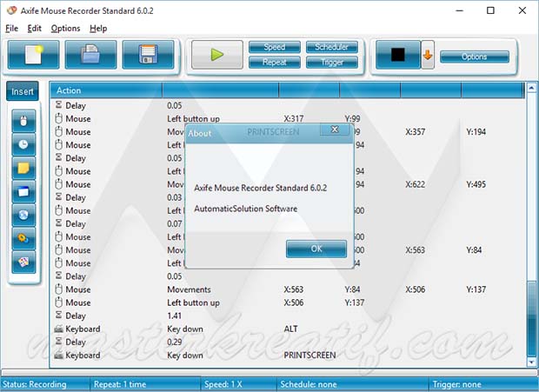Select the Delay 1.41 row
This screenshot has height=392, width=539.
[288, 316]
